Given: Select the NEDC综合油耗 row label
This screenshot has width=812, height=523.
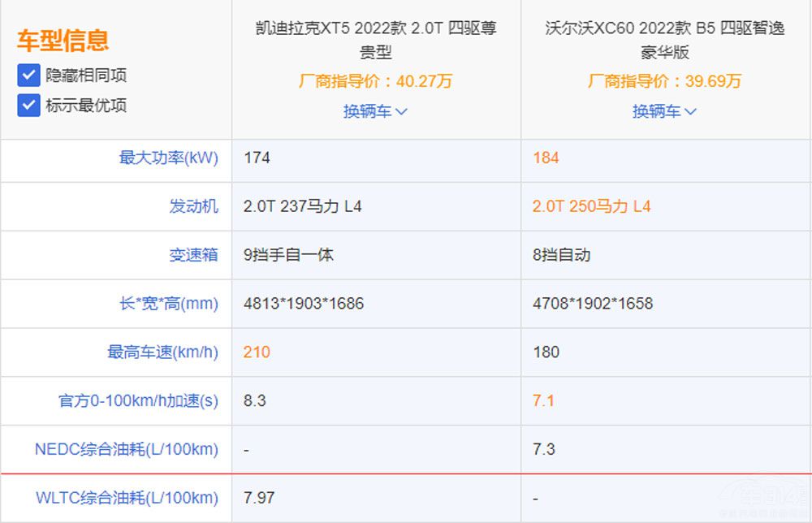Looking at the screenshot, I should [133, 449].
